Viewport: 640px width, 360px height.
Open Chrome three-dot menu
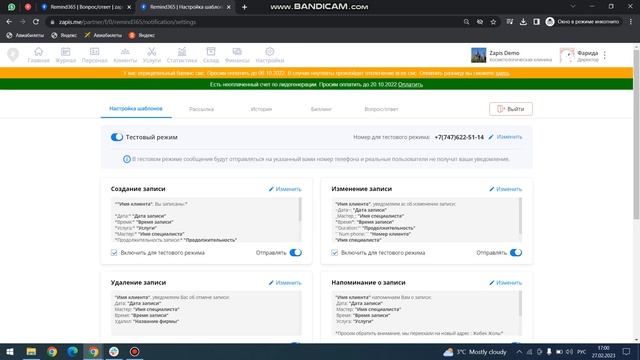pos(631,22)
